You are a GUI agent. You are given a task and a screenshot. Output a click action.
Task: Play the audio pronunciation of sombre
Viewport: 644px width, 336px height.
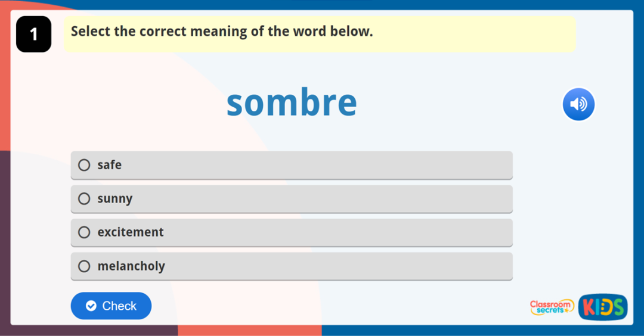(x=578, y=105)
